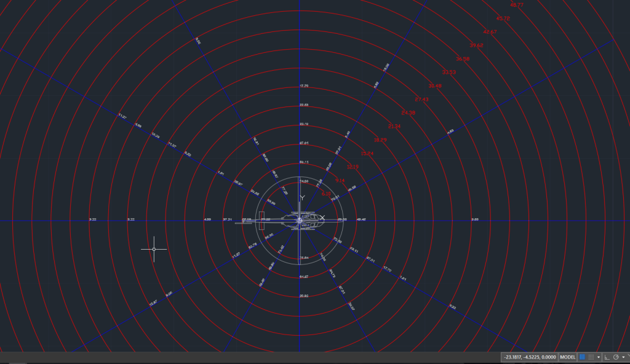Image resolution: width=630 pixels, height=364 pixels.
Task: Select the red ring label 9.14
Action: click(340, 181)
